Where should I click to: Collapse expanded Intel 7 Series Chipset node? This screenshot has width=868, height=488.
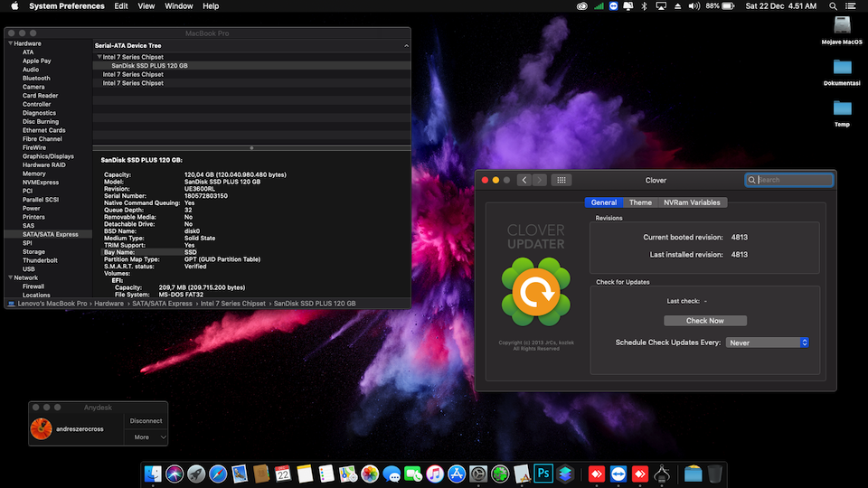tap(99, 57)
